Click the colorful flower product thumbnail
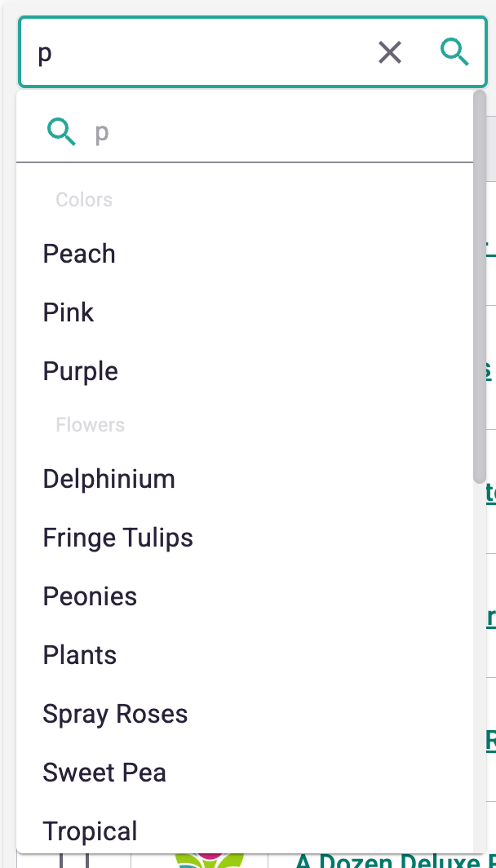496x868 pixels. tap(209, 861)
